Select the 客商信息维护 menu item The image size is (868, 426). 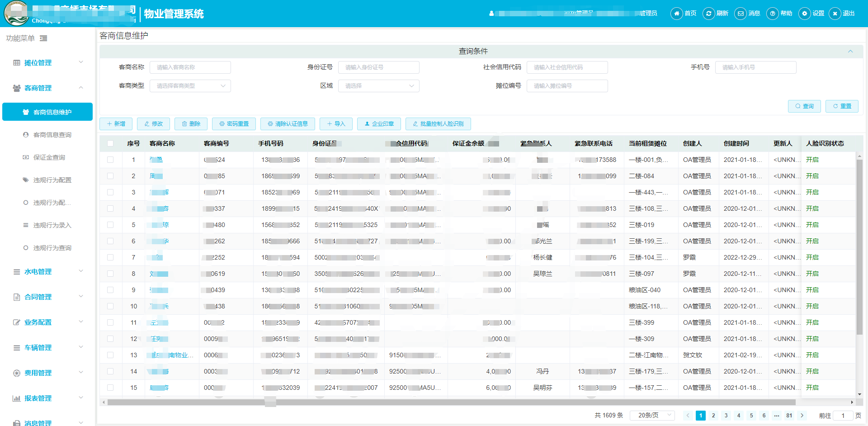47,112
